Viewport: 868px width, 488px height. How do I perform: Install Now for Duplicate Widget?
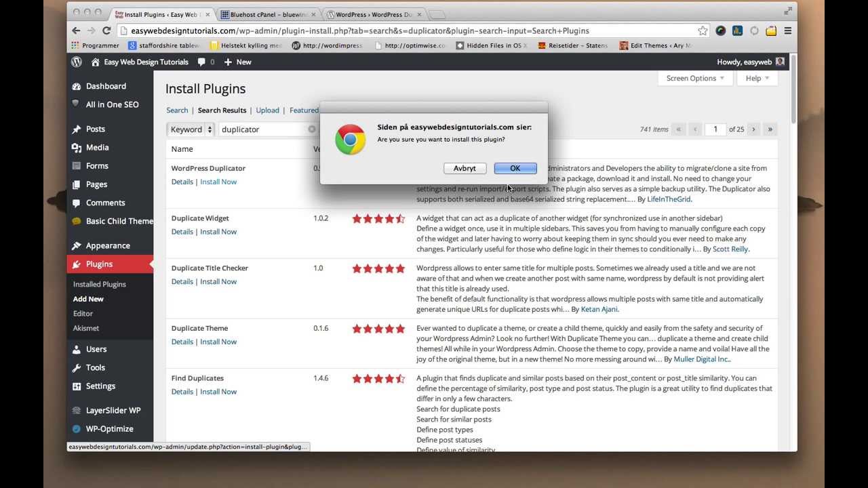(x=218, y=232)
